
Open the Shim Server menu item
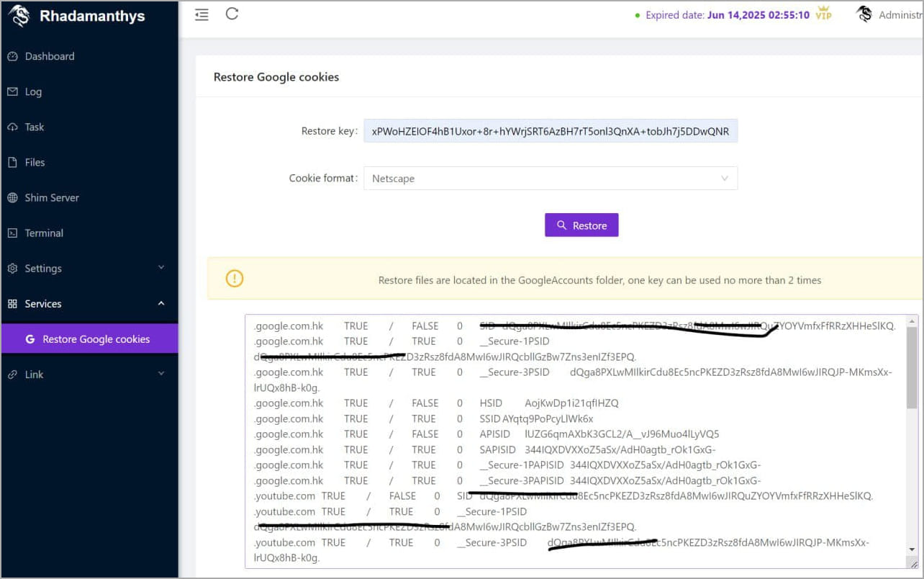click(x=89, y=197)
